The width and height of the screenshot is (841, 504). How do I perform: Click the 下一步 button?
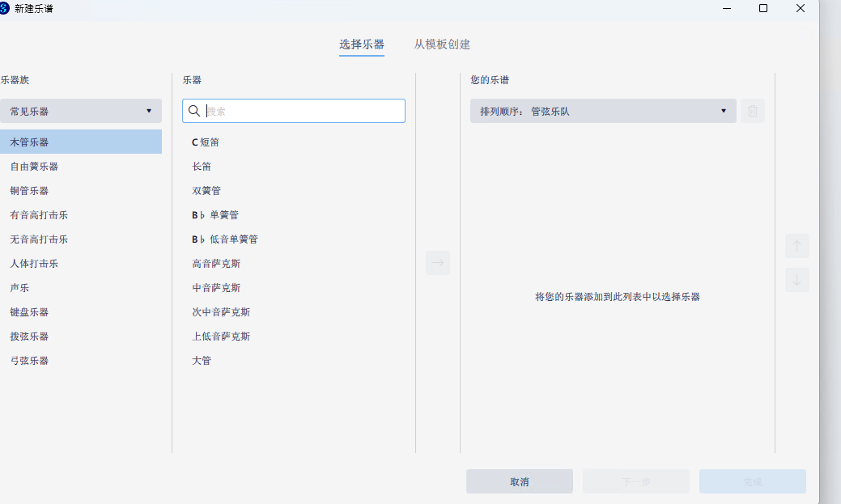[x=636, y=481]
